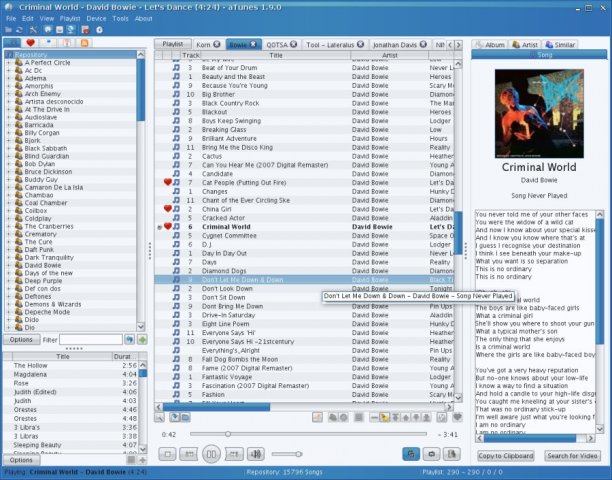Switch navigator to the device tab
The width and height of the screenshot is (612, 480).
49,43
